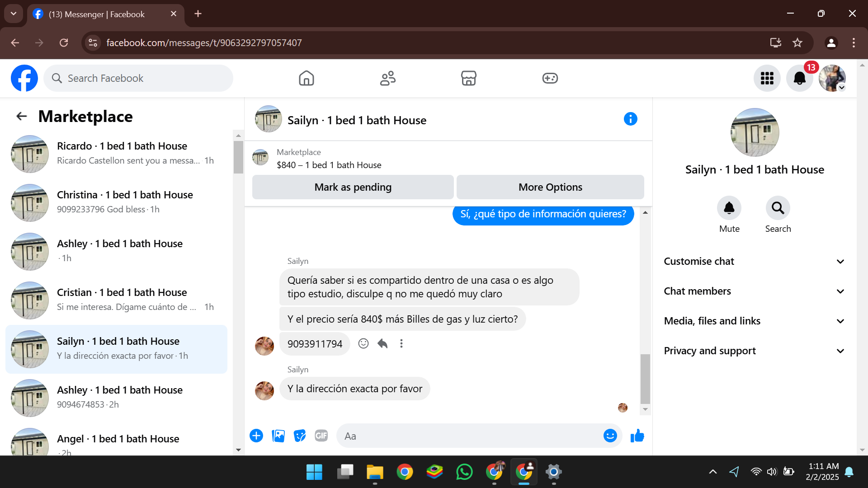
Task: Click More Options button
Action: coord(550,187)
